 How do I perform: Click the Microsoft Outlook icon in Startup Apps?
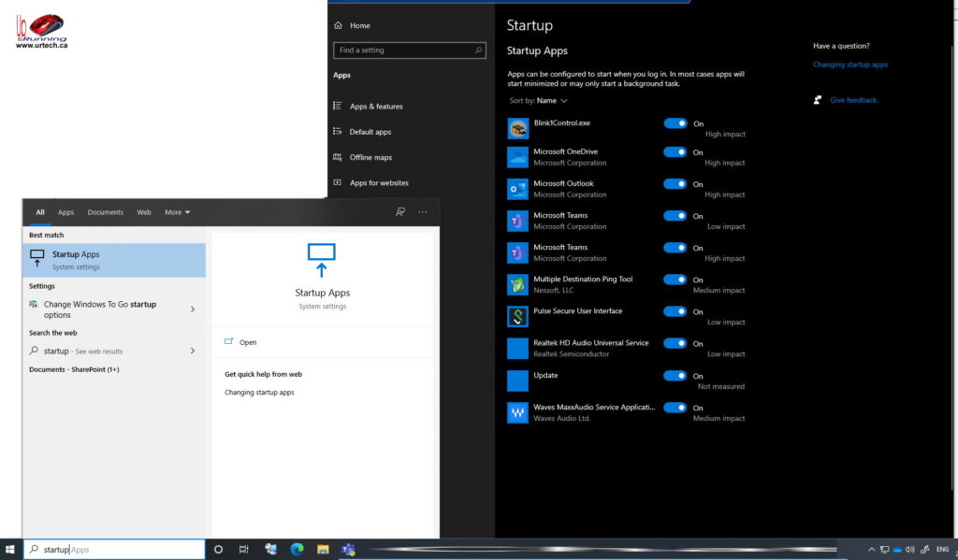pos(517,189)
